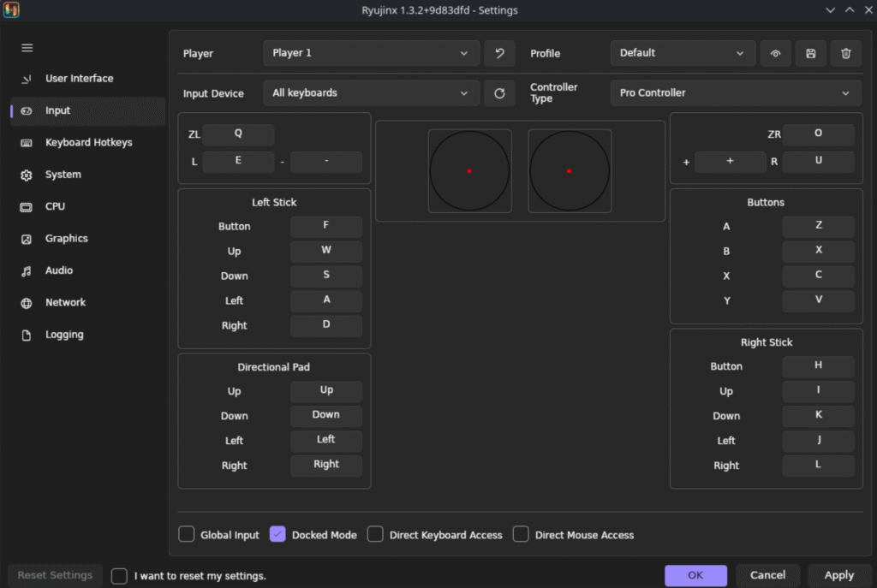877x588 pixels.
Task: Rebind Right Stick Right key L
Action: pos(818,465)
